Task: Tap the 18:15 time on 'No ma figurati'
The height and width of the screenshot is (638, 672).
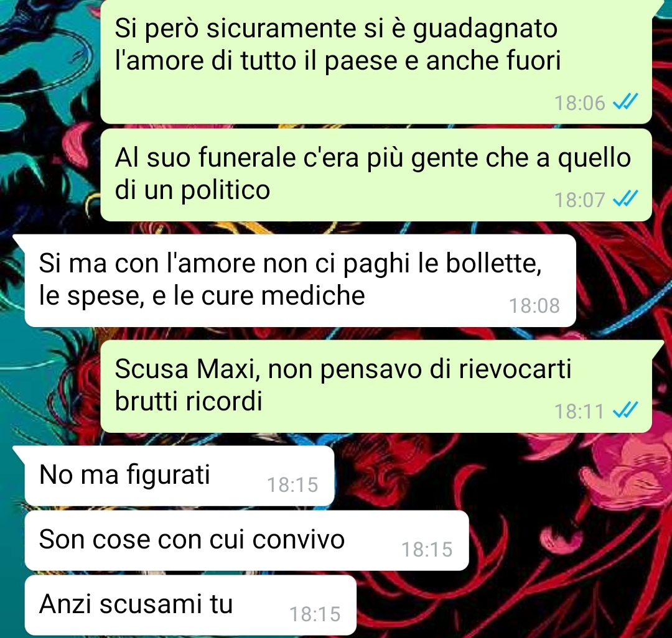Action: (x=292, y=484)
